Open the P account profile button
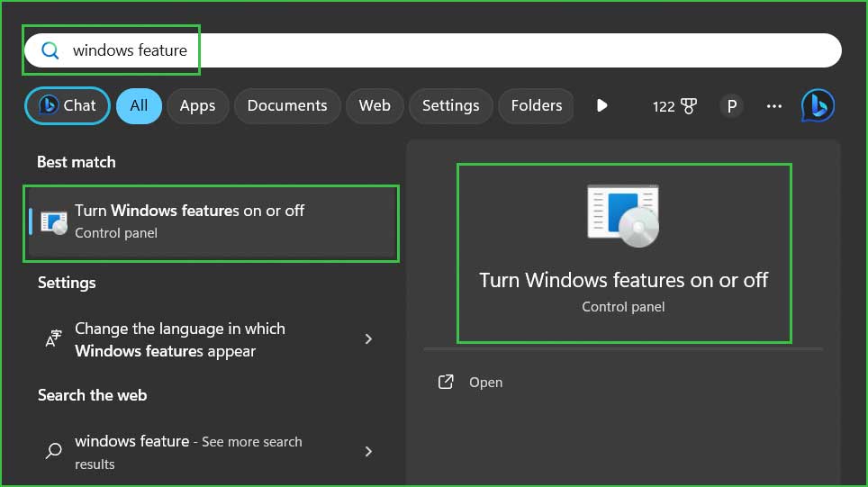This screenshot has height=487, width=868. pos(731,105)
